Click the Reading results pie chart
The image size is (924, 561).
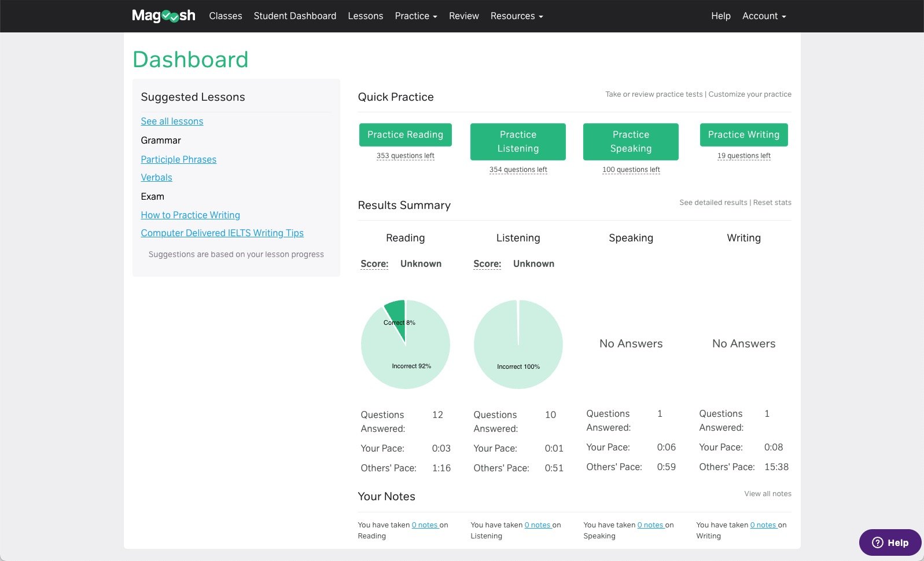405,344
